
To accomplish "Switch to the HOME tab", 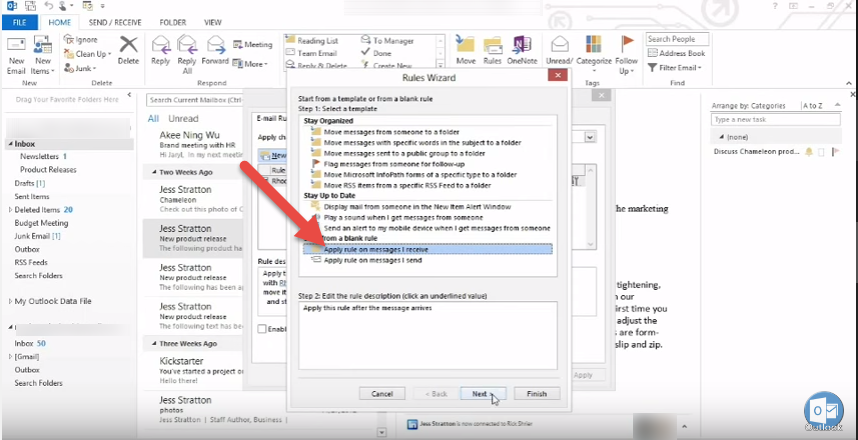I will (60, 22).
